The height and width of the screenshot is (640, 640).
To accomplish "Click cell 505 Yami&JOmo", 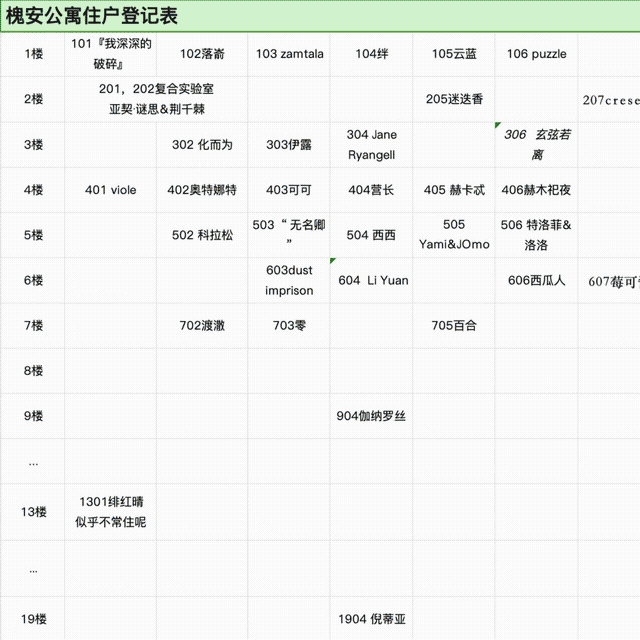I will [454, 235].
